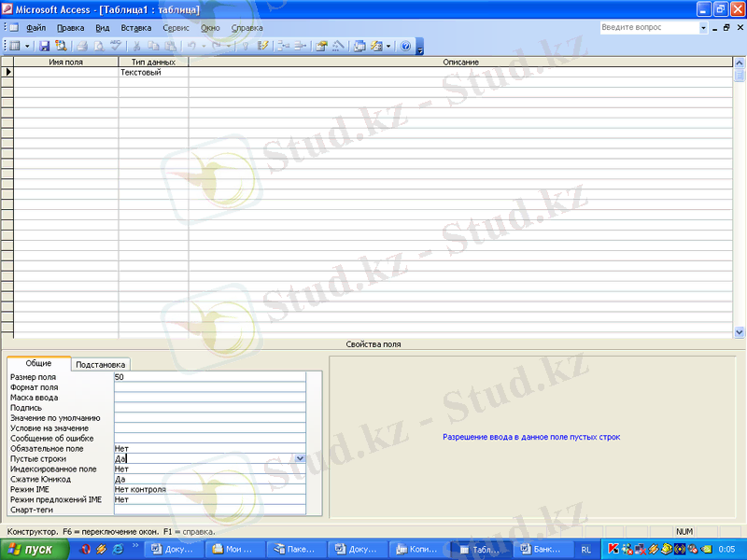
Task: Click the RL language indicator
Action: pos(586,550)
